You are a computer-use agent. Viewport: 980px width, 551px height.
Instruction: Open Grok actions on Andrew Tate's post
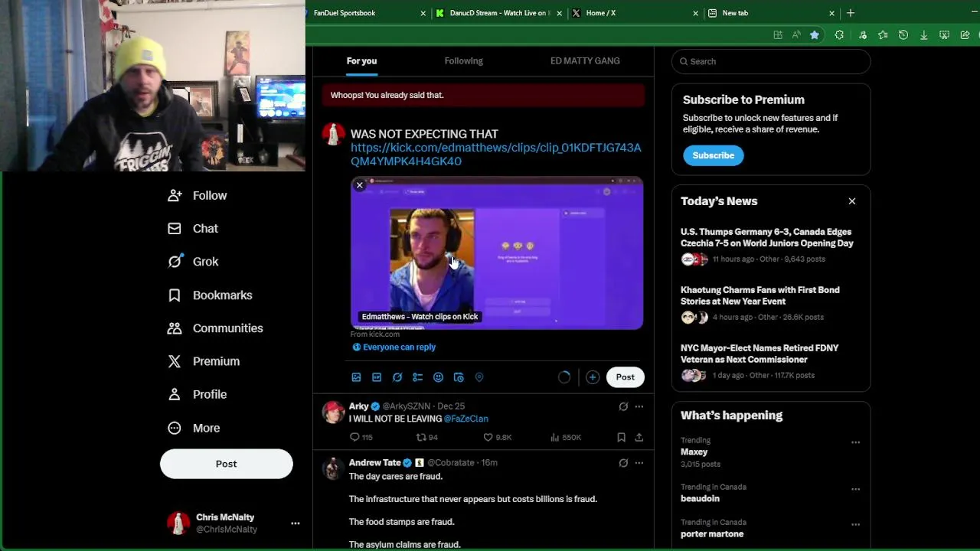(623, 463)
